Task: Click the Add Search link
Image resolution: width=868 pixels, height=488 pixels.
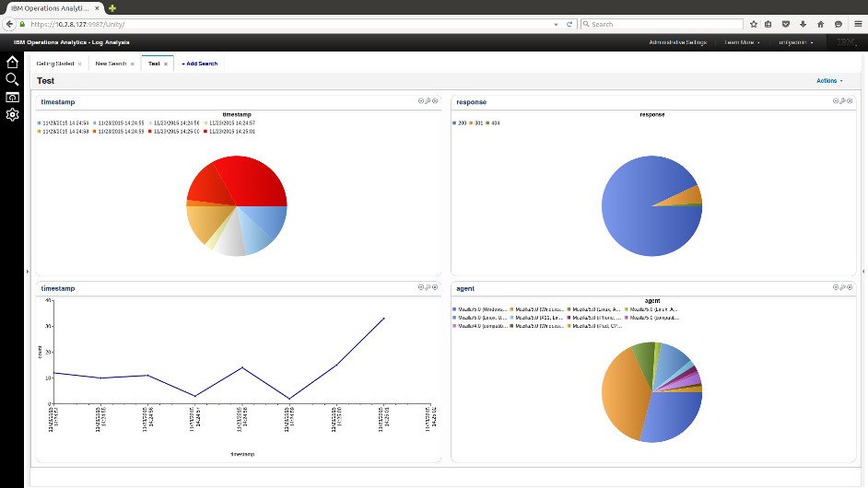Action: (x=200, y=64)
